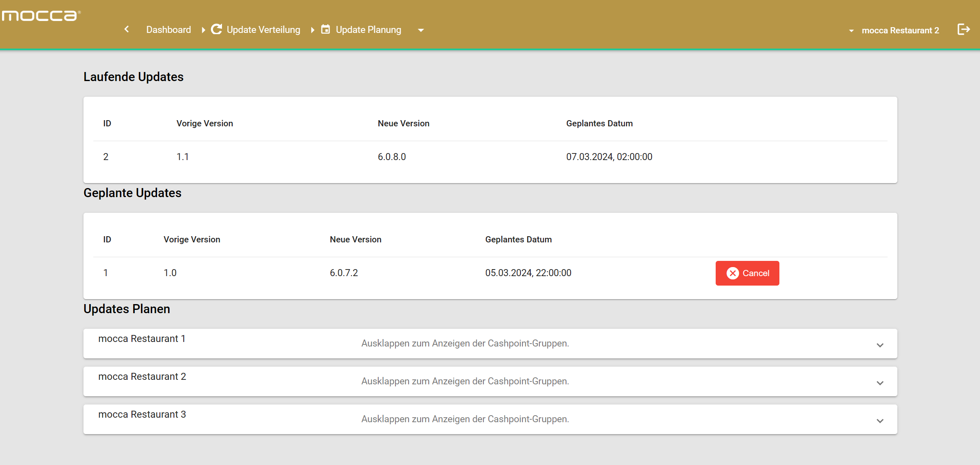Click previous version 1.0 cell
Image resolution: width=980 pixels, height=465 pixels.
click(x=170, y=273)
